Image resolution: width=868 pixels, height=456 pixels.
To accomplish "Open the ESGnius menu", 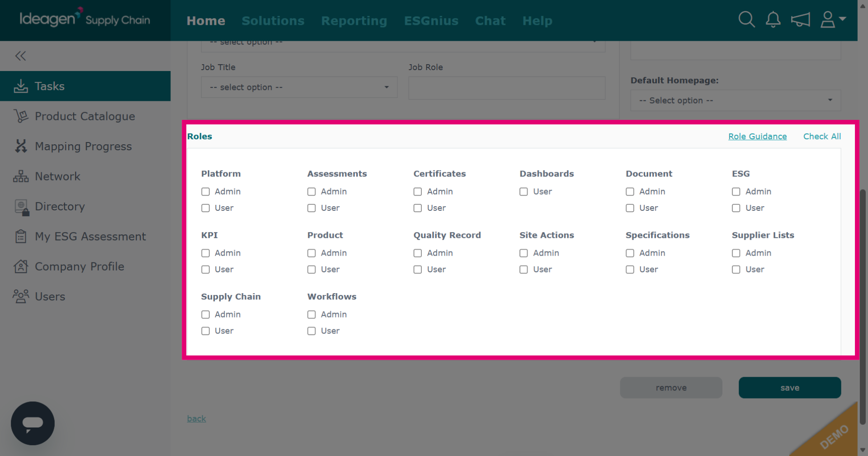I will (x=431, y=21).
